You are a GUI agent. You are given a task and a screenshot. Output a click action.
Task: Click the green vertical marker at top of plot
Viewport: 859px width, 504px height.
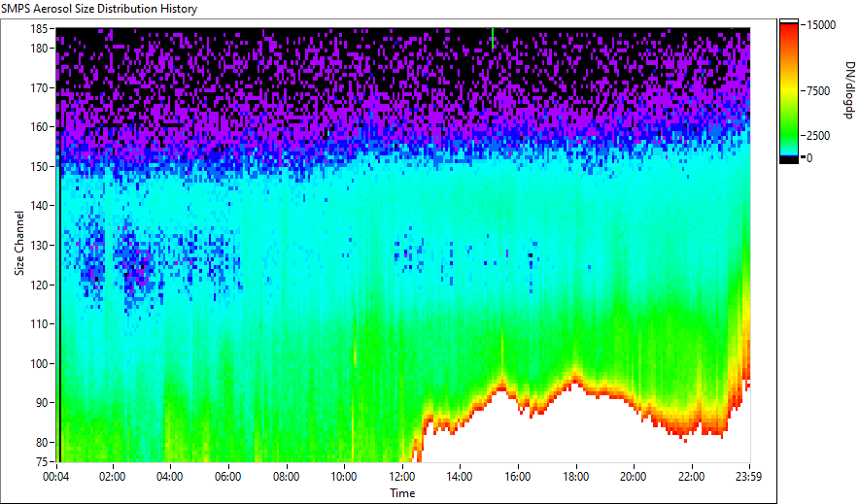click(x=493, y=38)
